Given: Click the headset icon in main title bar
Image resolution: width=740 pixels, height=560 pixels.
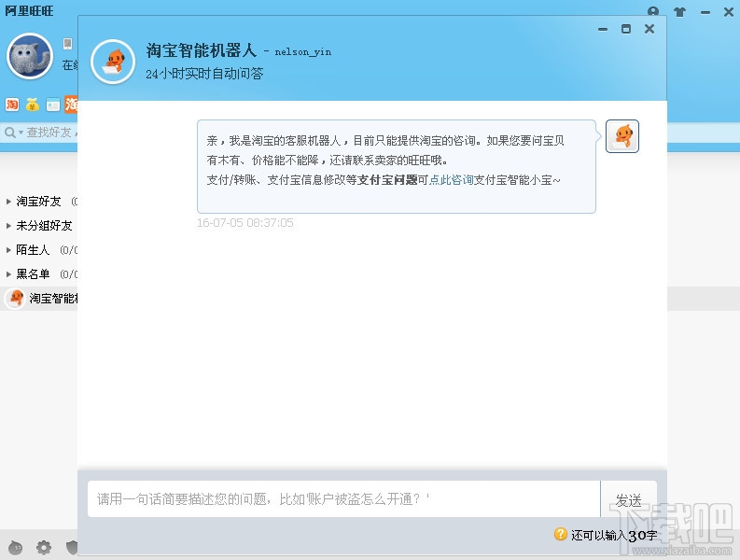Looking at the screenshot, I should click(653, 11).
